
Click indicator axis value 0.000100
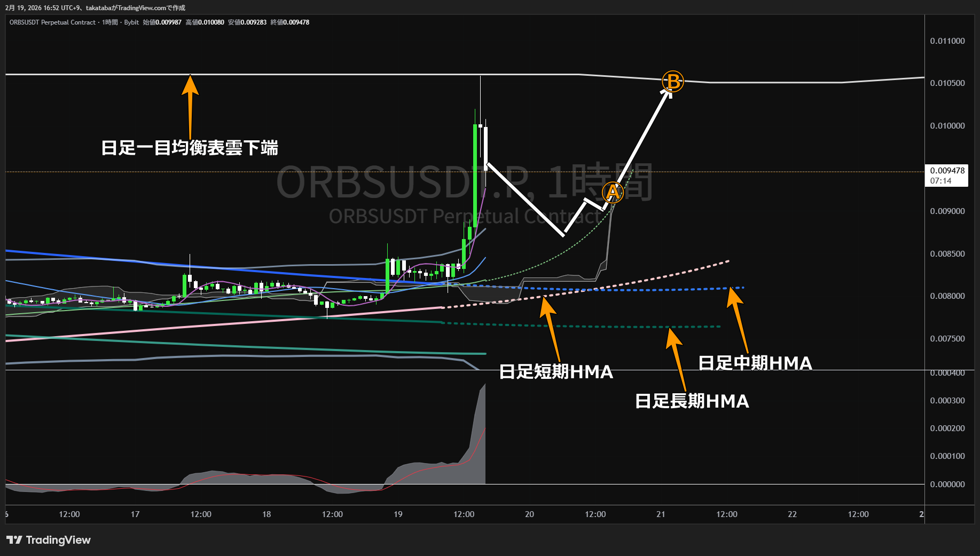click(x=947, y=456)
